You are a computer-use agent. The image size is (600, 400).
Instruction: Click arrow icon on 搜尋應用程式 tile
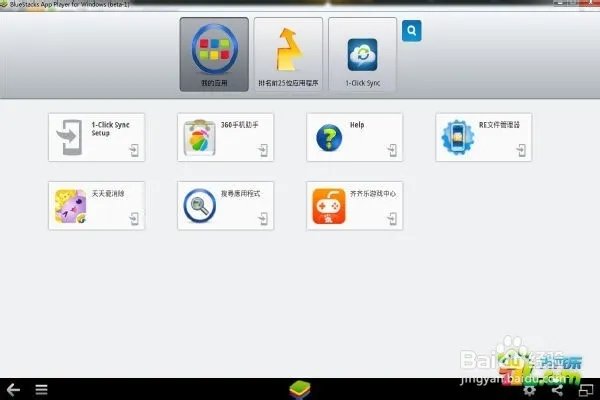[x=263, y=219]
